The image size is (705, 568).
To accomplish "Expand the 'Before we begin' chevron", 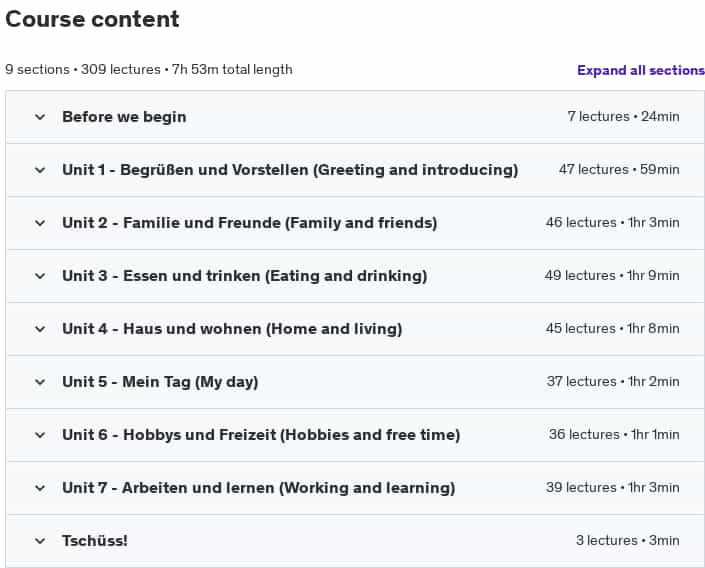I will (x=40, y=117).
